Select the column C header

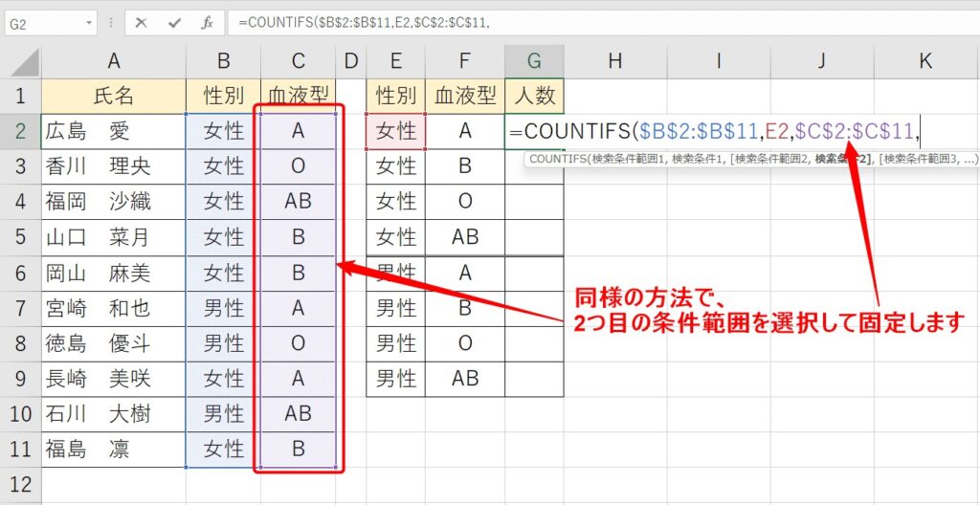[299, 61]
